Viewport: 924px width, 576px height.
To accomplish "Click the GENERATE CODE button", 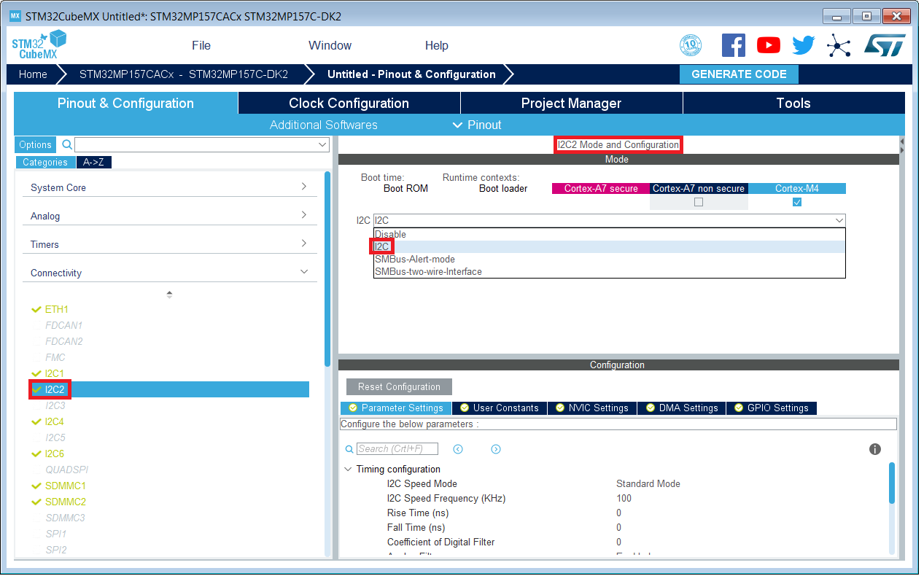I will pyautogui.click(x=739, y=74).
